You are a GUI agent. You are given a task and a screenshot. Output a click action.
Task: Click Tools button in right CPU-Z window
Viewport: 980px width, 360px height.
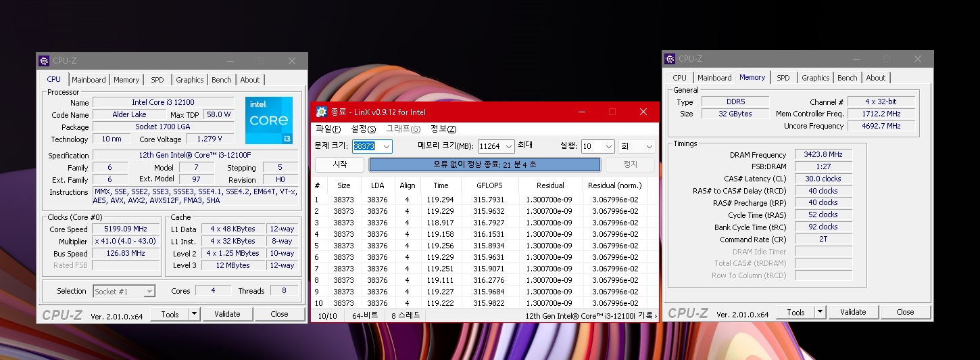tap(795, 312)
